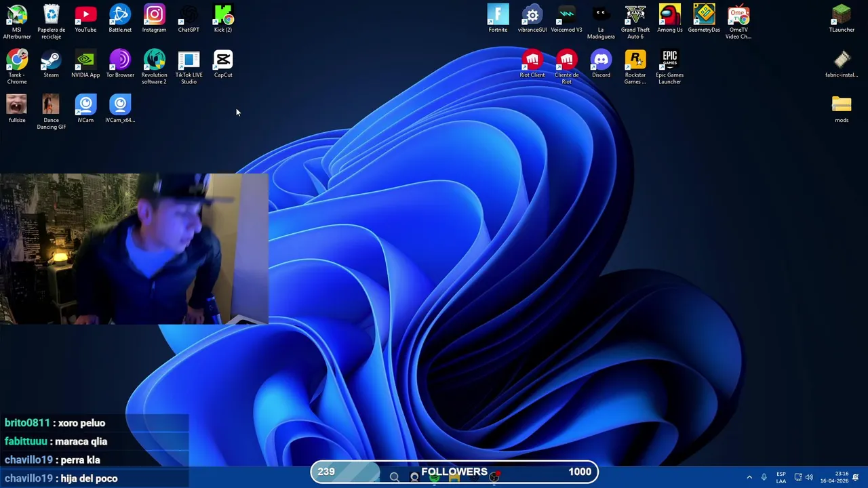Screen dimensions: 868x488
Task: Launch Fortnite from the desktop
Action: pos(498,19)
